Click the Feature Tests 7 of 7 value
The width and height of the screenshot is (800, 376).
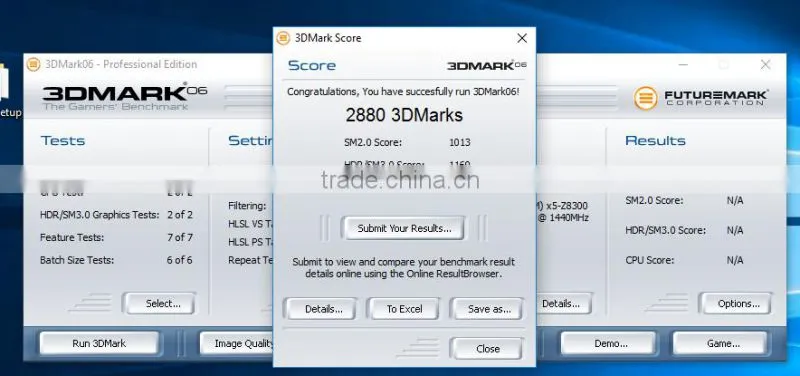(180, 237)
